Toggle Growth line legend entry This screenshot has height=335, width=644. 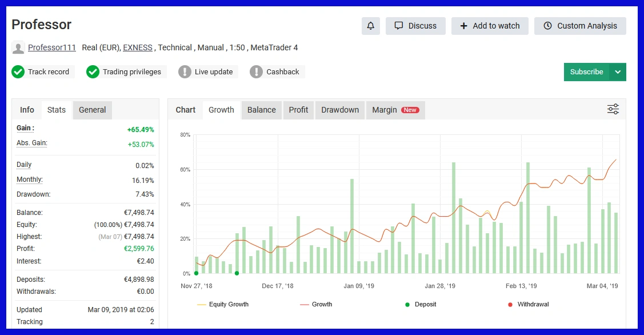(x=316, y=305)
